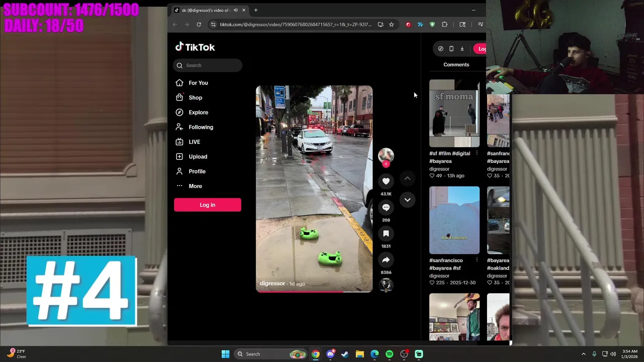Show hidden system tray icons
The image size is (644, 362).
[x=584, y=354]
